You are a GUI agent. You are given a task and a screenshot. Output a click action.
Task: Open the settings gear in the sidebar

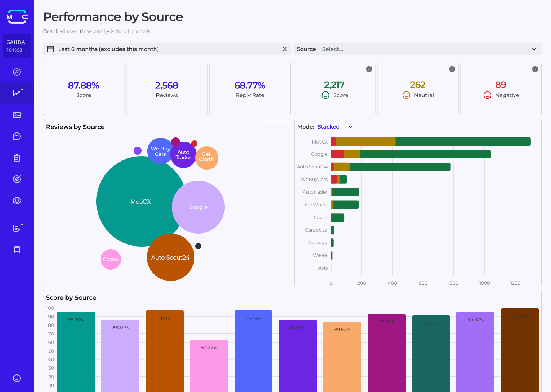click(16, 200)
